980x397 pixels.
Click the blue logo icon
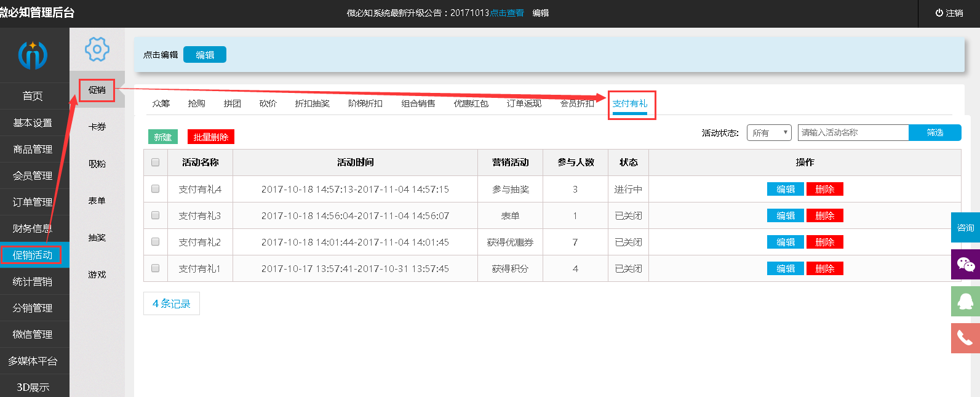tap(33, 55)
